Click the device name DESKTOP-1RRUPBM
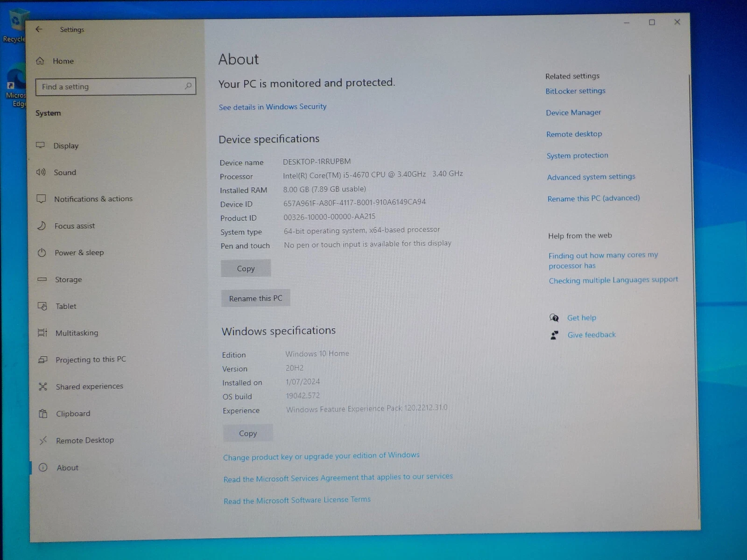This screenshot has height=560, width=747. pyautogui.click(x=317, y=161)
